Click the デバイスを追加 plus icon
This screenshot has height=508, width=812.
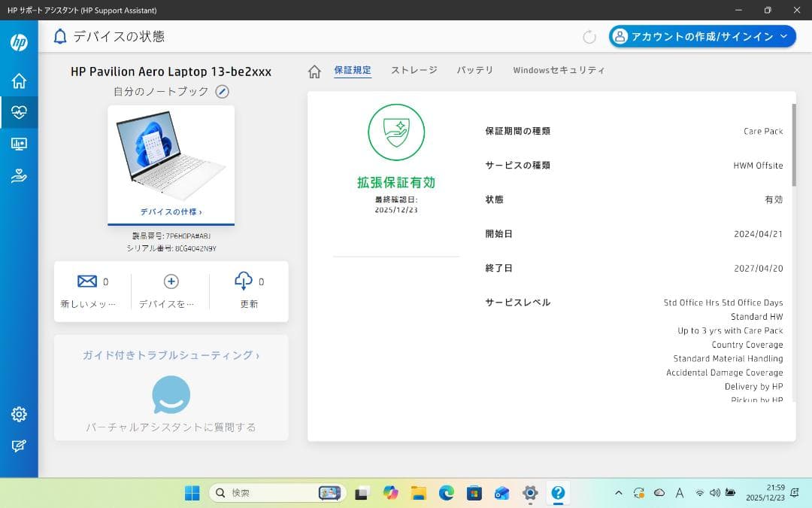pyautogui.click(x=171, y=281)
